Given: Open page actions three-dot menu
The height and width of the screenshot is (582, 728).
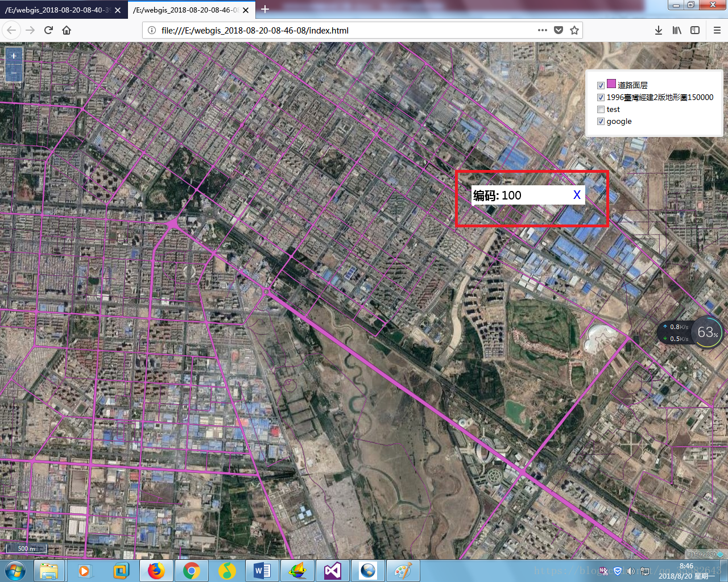Looking at the screenshot, I should (543, 30).
